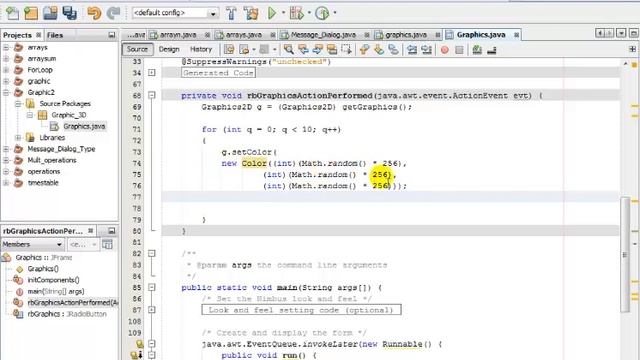Viewport: 640px width, 360px height.
Task: Open the graphics.java editor tab
Action: coord(406,35)
